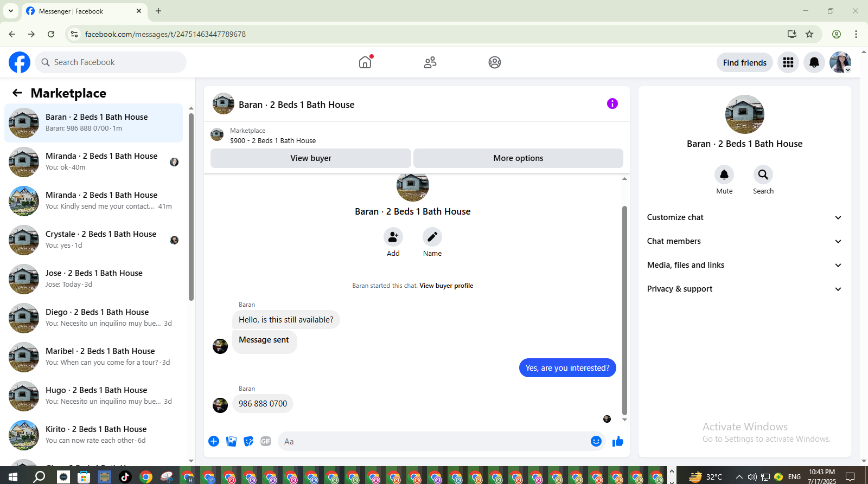
Task: Expand the Privacy & support section
Action: 744,289
